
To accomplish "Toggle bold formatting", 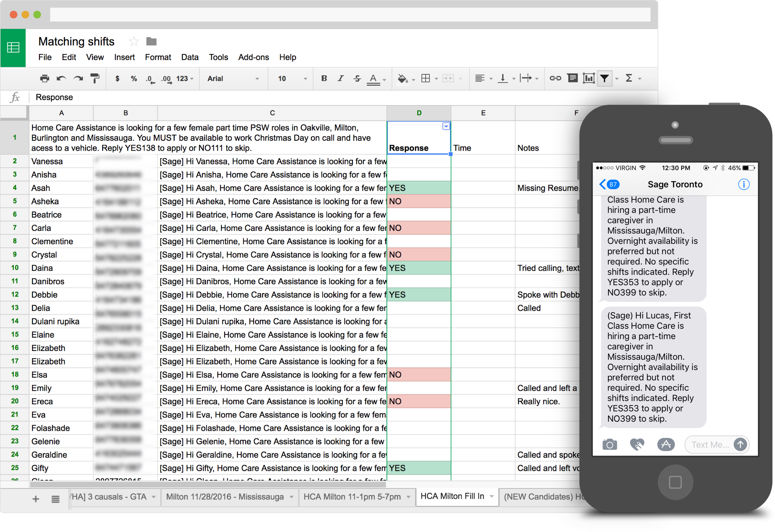I will [324, 78].
